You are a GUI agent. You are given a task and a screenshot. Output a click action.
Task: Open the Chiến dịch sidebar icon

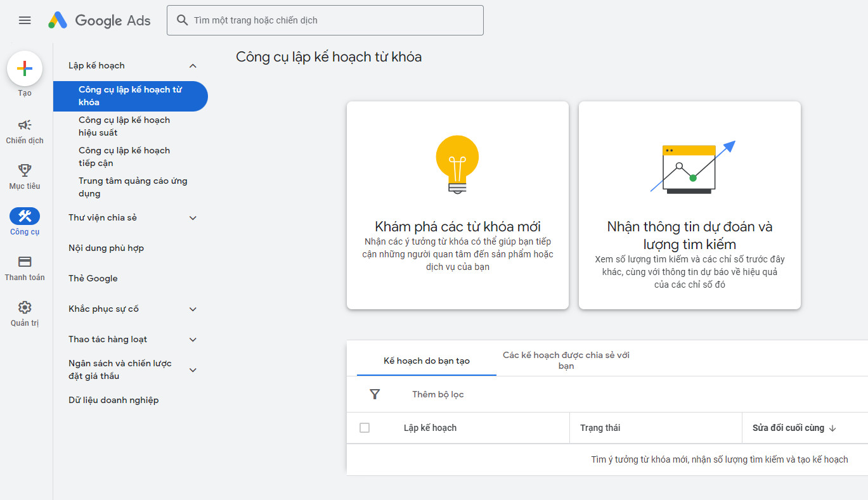24,125
